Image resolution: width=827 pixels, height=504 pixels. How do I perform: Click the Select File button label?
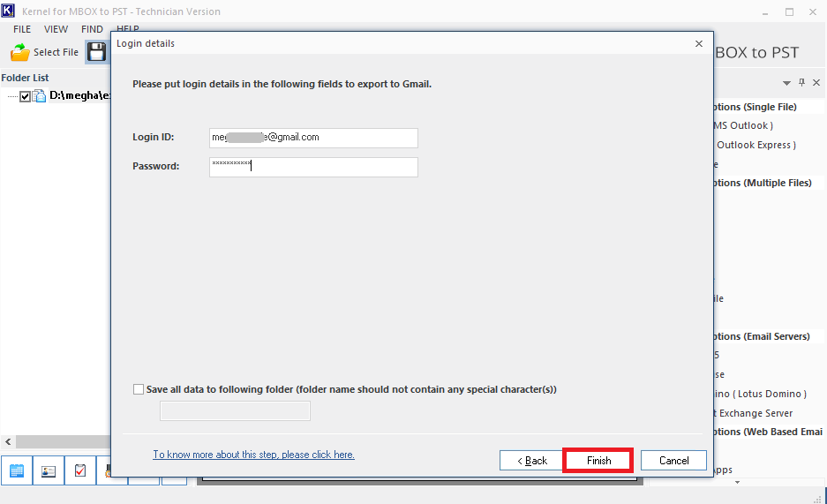pos(56,52)
